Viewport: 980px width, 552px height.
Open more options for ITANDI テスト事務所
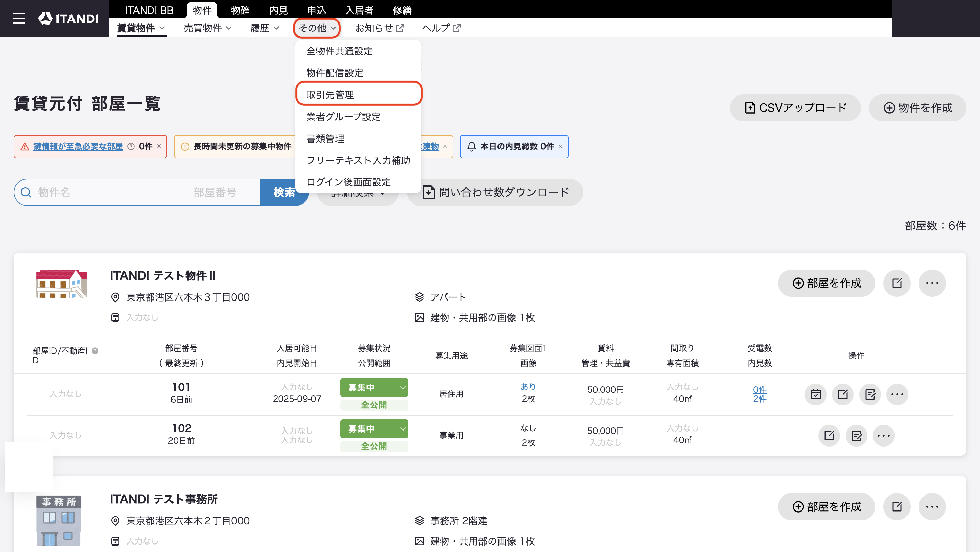click(932, 507)
